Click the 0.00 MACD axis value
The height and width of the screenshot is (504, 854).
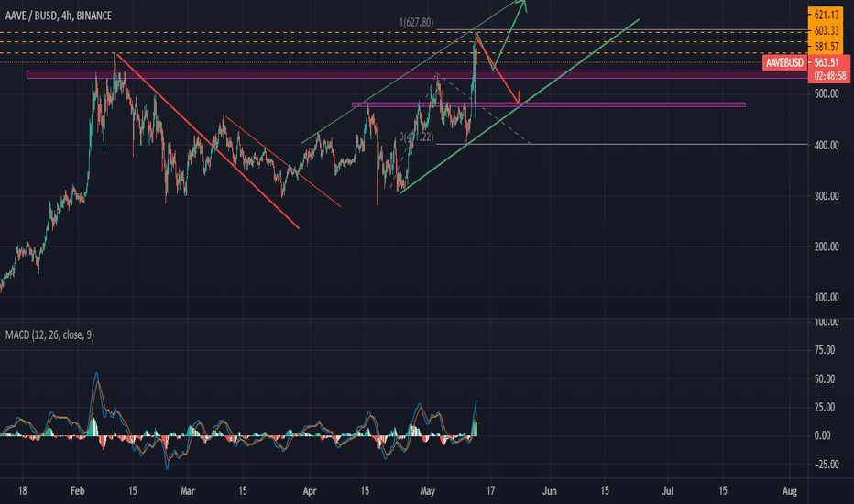[x=823, y=435]
